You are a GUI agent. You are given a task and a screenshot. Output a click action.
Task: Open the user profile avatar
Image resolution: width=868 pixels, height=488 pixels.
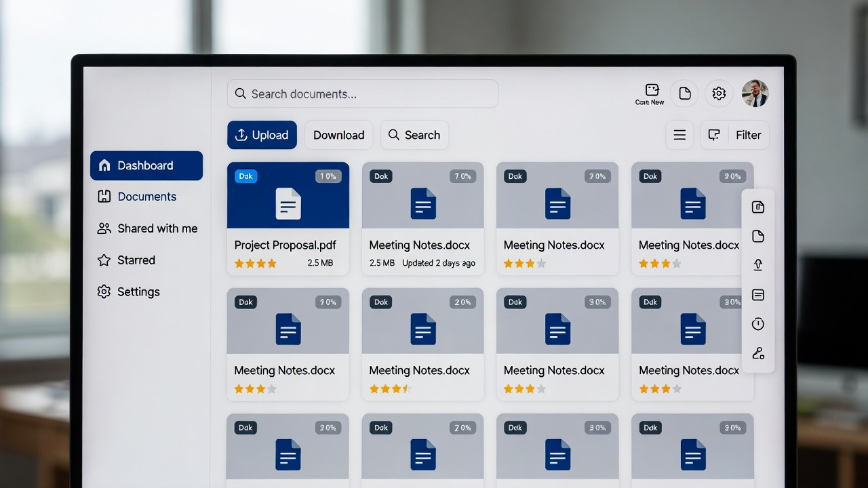click(x=755, y=94)
